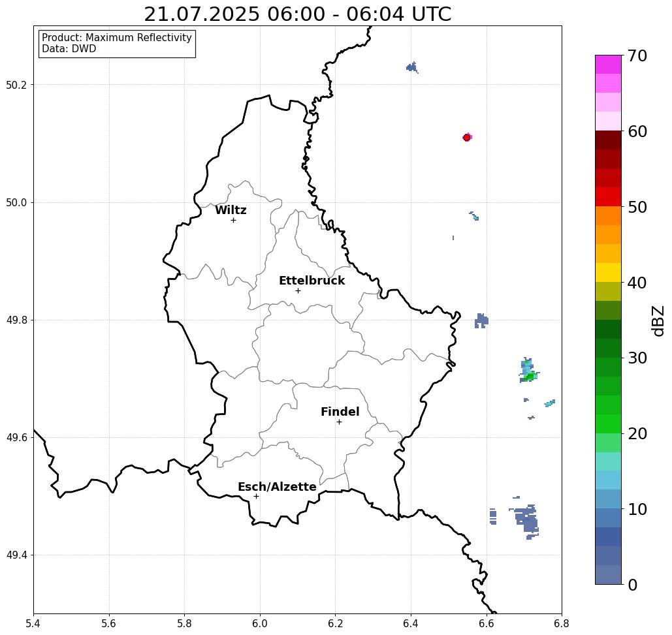Click longitude axis label 5.4
Screen dimensions: 672x635
tap(33, 623)
